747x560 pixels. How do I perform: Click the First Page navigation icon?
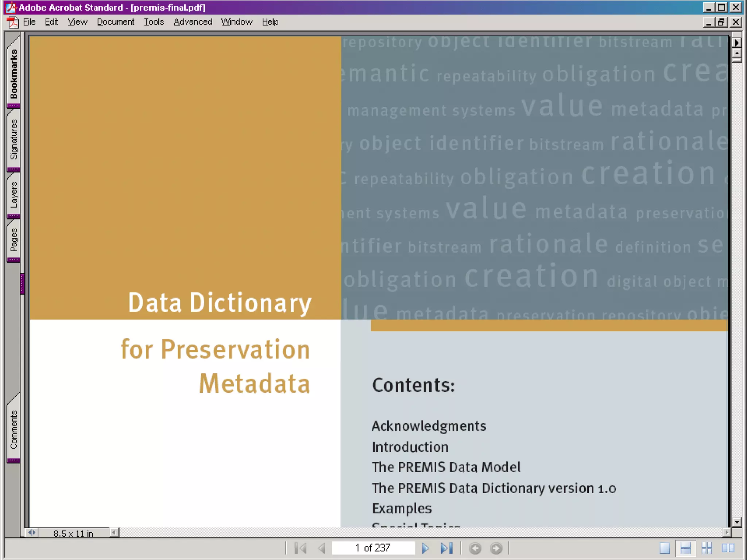[301, 548]
